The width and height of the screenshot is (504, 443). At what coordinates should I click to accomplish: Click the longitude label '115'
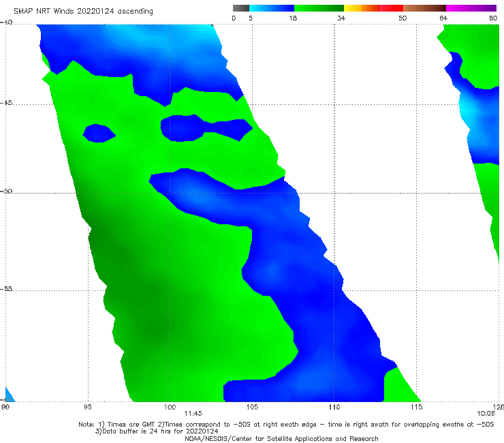click(417, 408)
